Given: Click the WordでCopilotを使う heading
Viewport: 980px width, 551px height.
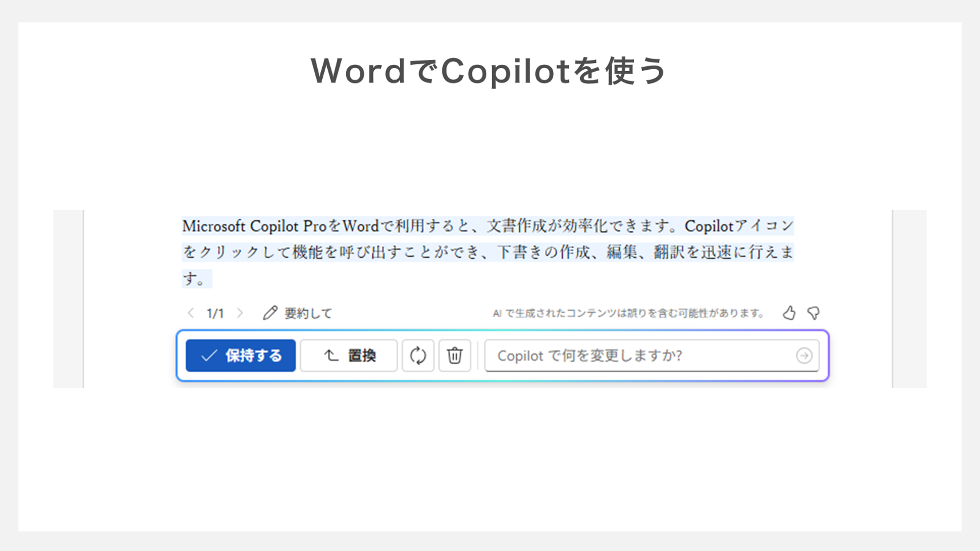Looking at the screenshot, I should coord(489,71).
